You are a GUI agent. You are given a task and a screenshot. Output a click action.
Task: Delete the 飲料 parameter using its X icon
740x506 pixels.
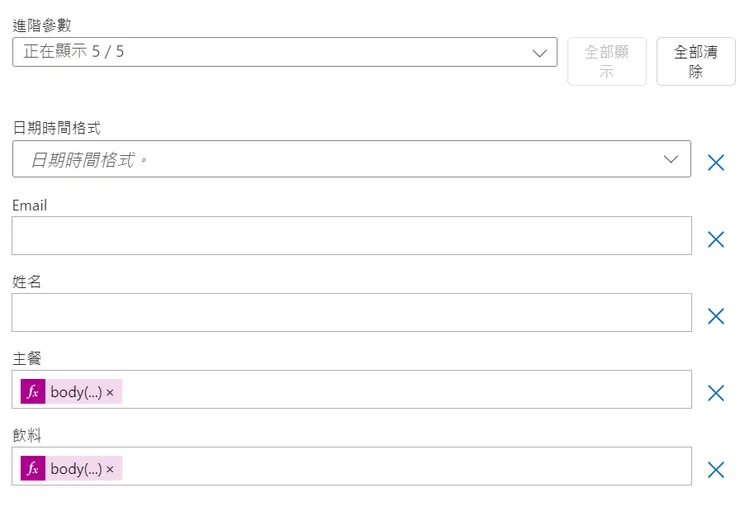[716, 470]
